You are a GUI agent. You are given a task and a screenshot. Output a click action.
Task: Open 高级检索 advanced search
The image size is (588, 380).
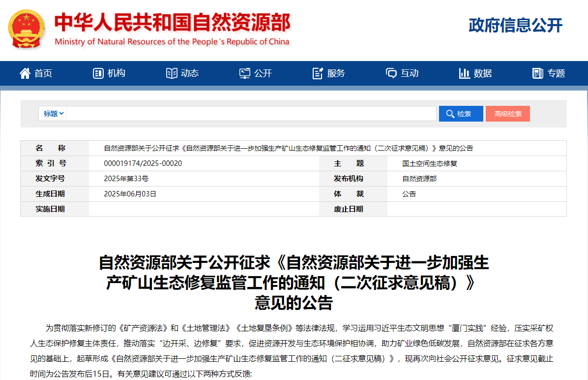coord(507,114)
